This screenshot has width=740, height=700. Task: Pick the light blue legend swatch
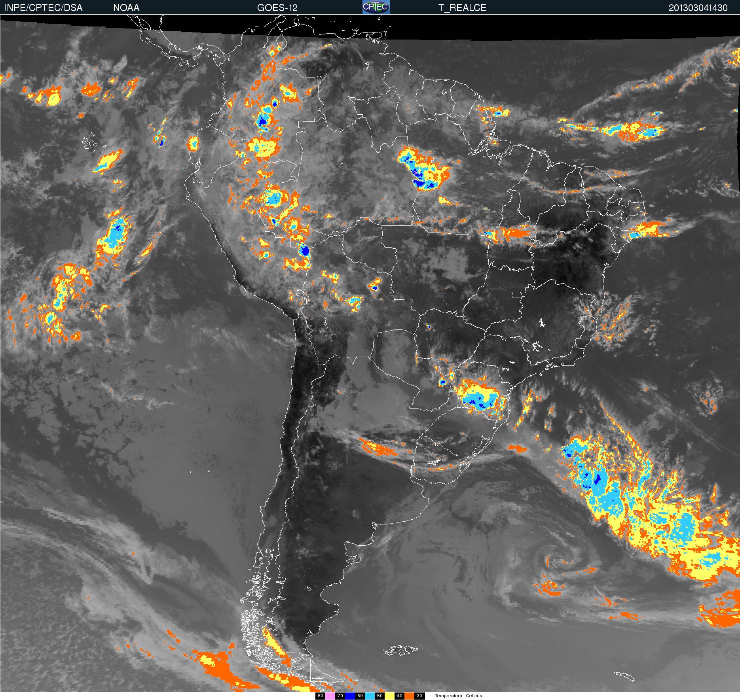(x=370, y=696)
